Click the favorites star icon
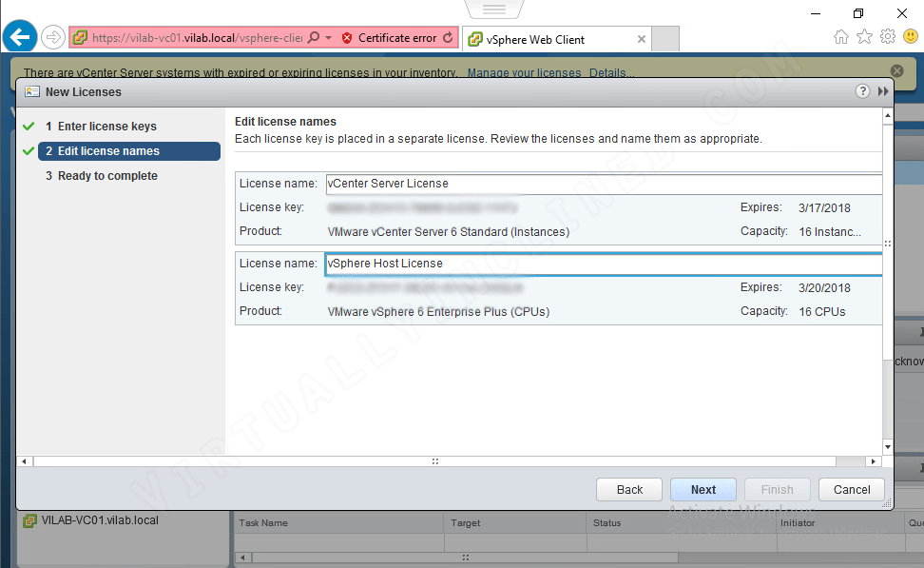 (x=864, y=35)
